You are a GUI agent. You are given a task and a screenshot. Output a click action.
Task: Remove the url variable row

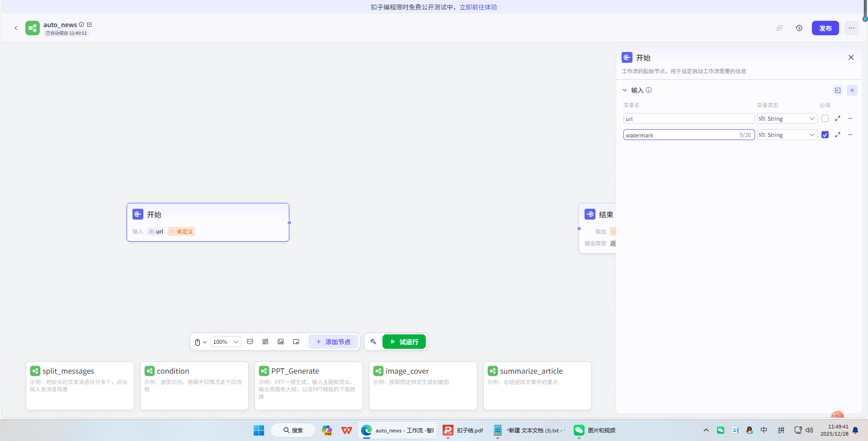pyautogui.click(x=850, y=118)
